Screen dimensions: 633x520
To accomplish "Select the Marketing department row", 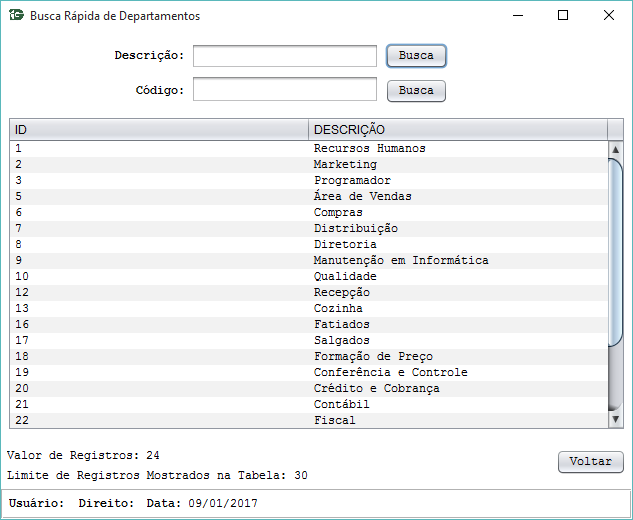I will click(x=309, y=165).
